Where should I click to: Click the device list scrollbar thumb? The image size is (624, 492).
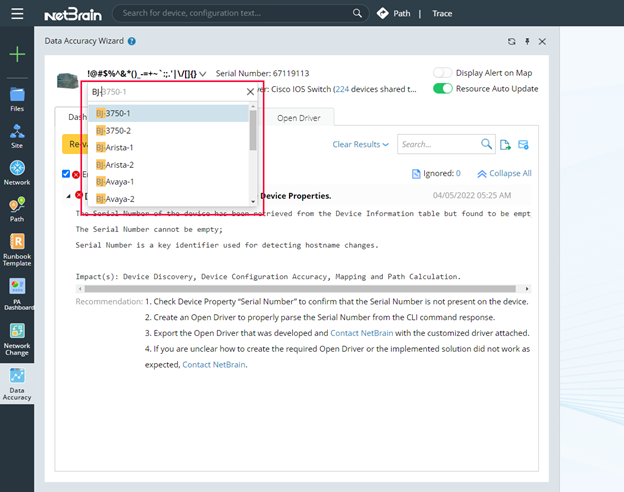[x=253, y=130]
